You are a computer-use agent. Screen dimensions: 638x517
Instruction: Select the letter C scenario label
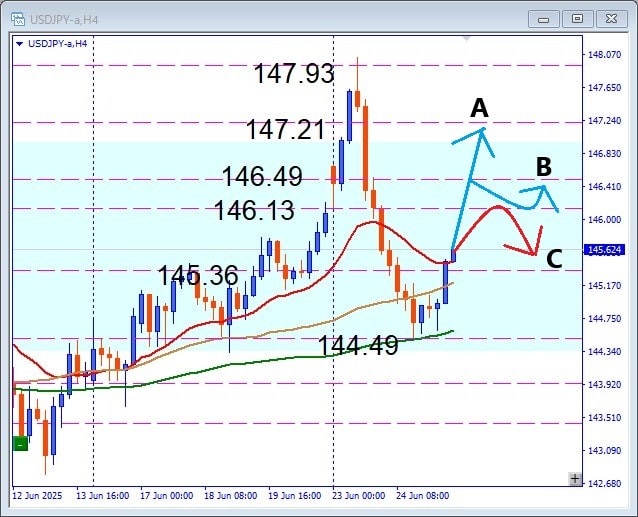554,259
